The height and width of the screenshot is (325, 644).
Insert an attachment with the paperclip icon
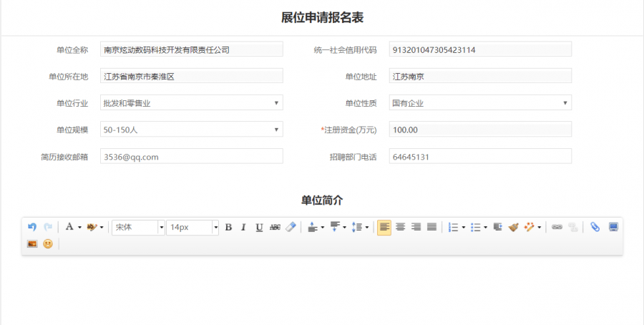595,227
